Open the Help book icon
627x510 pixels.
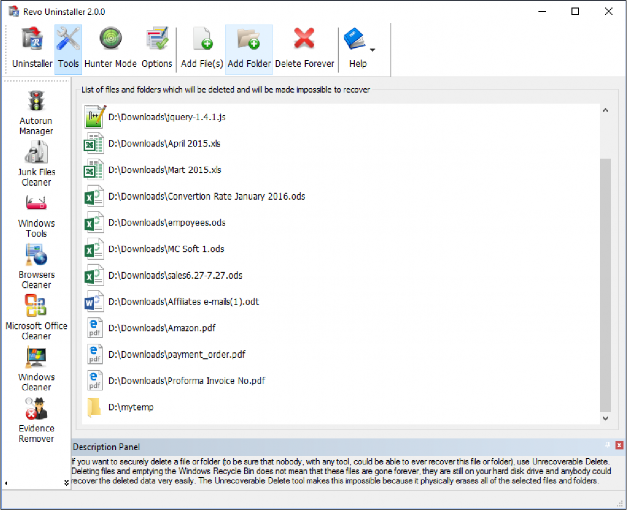(354, 39)
